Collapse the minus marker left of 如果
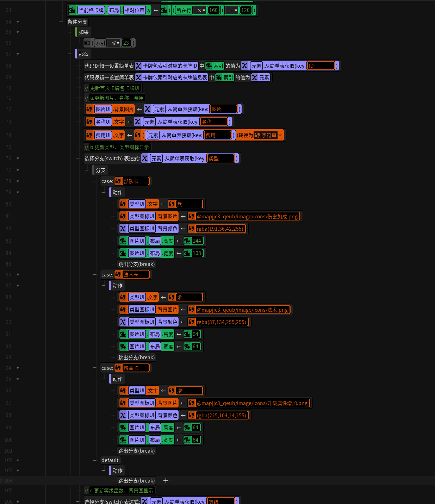The height and width of the screenshot is (504, 435). [69, 32]
